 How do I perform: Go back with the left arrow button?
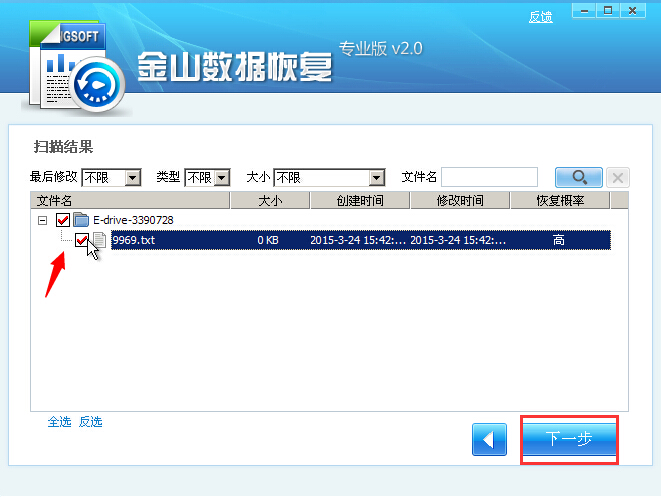click(x=489, y=440)
